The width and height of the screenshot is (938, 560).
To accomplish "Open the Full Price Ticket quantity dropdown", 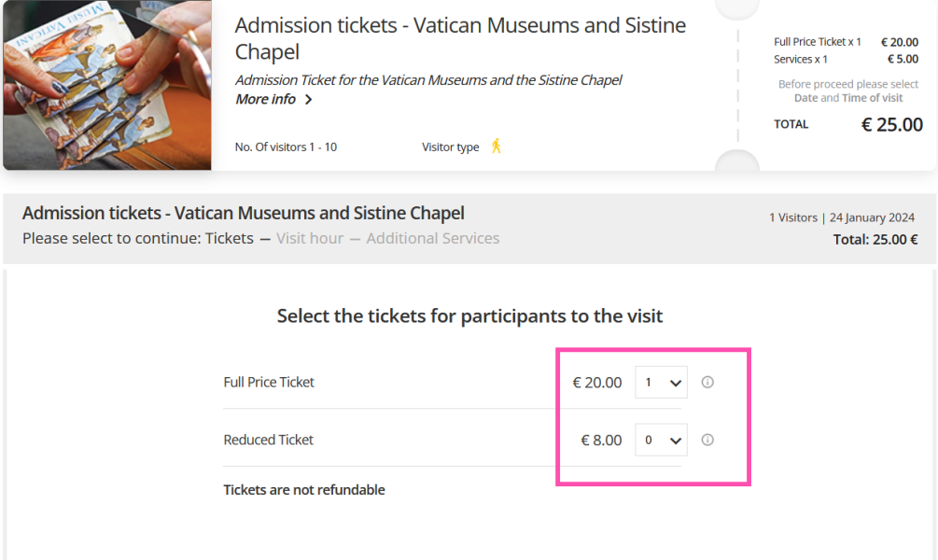I will (x=661, y=382).
